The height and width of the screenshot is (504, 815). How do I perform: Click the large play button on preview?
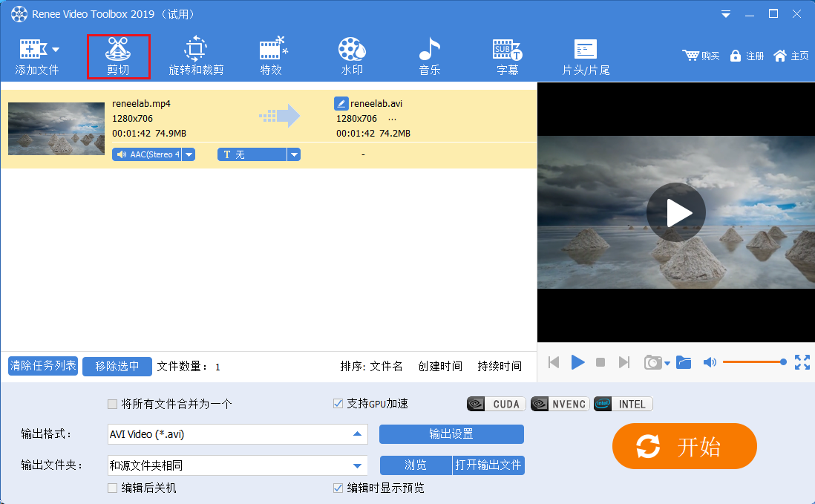[x=675, y=212]
